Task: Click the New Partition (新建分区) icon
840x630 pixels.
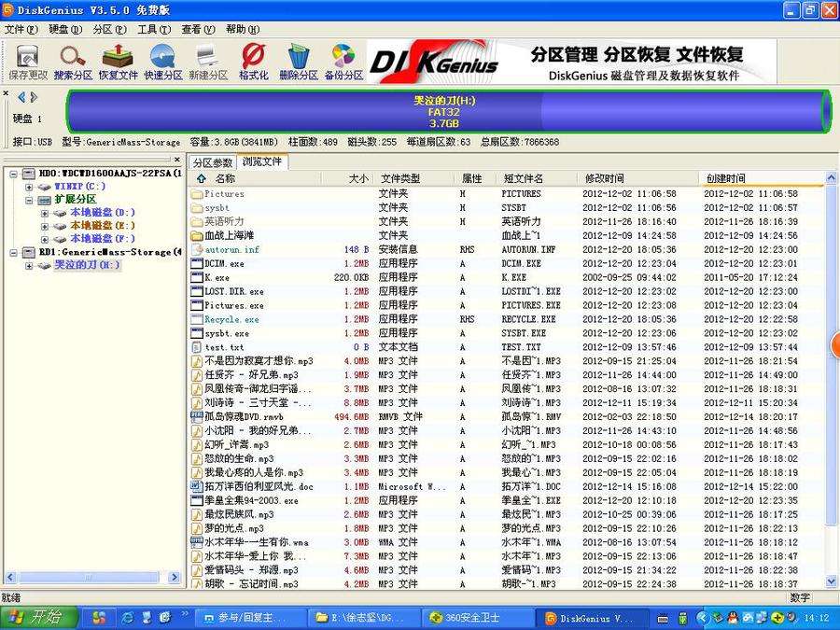Action: pos(208,63)
